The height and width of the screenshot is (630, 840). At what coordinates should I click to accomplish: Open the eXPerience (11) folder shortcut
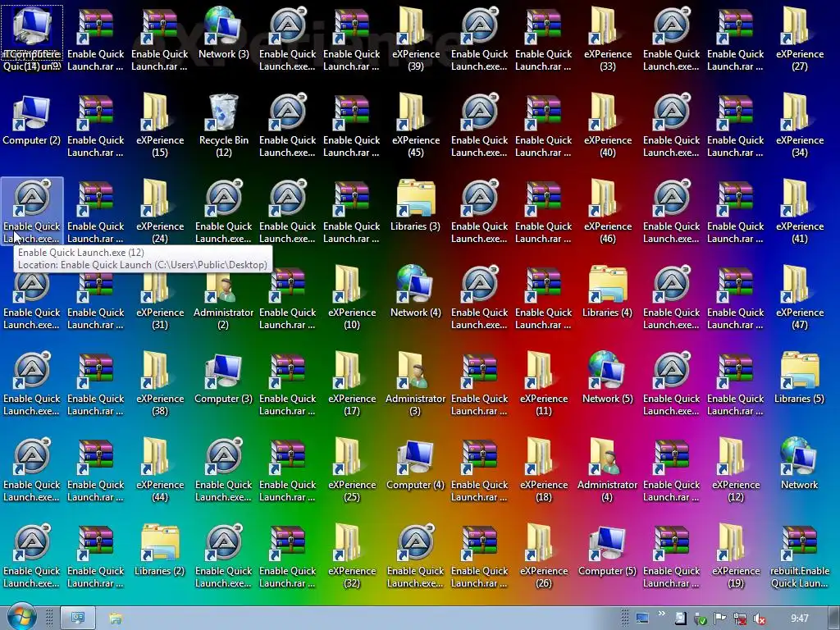[x=543, y=384]
